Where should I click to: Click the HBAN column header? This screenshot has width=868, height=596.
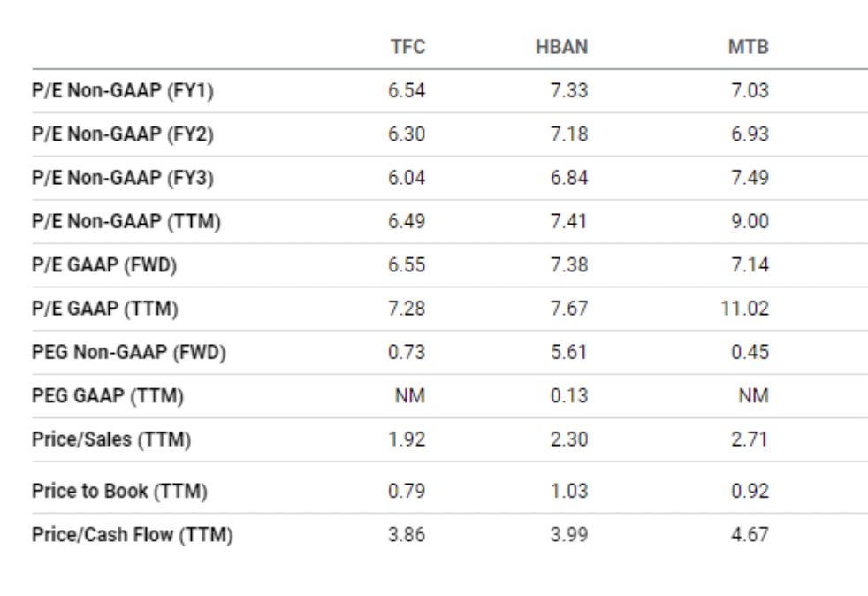tap(562, 47)
